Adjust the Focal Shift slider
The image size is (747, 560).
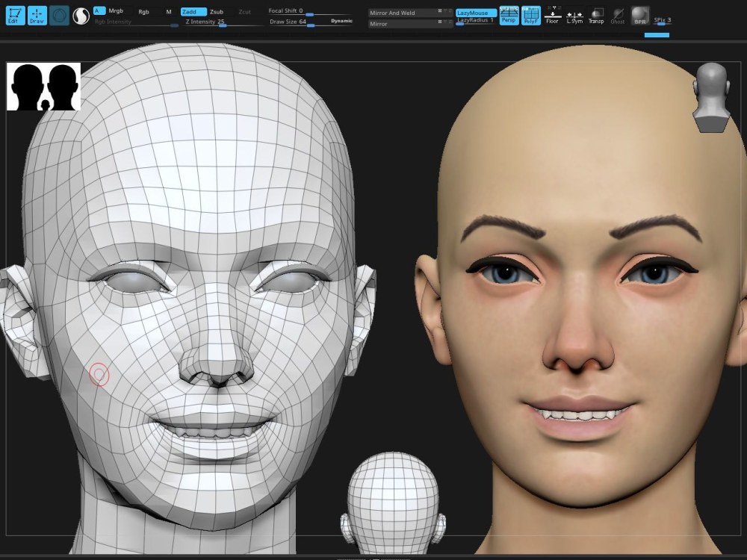click(310, 11)
